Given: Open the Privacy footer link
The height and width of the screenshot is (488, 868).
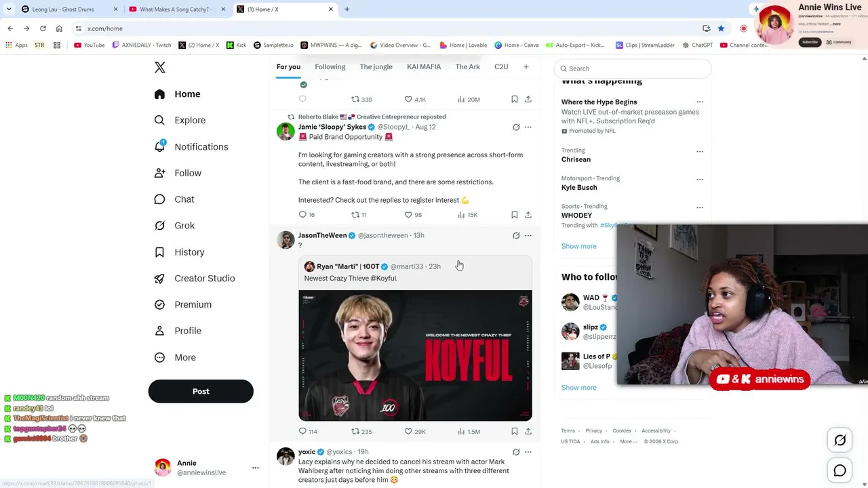Looking at the screenshot, I should click(x=594, y=430).
